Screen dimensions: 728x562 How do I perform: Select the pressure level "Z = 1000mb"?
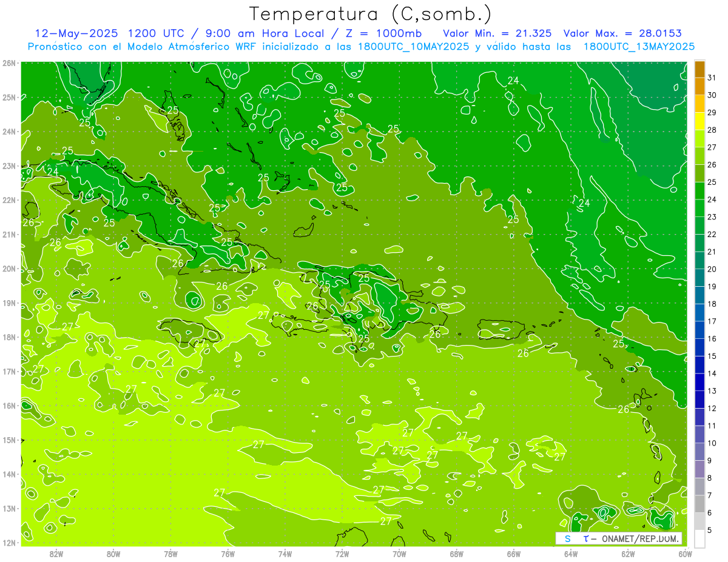[383, 33]
